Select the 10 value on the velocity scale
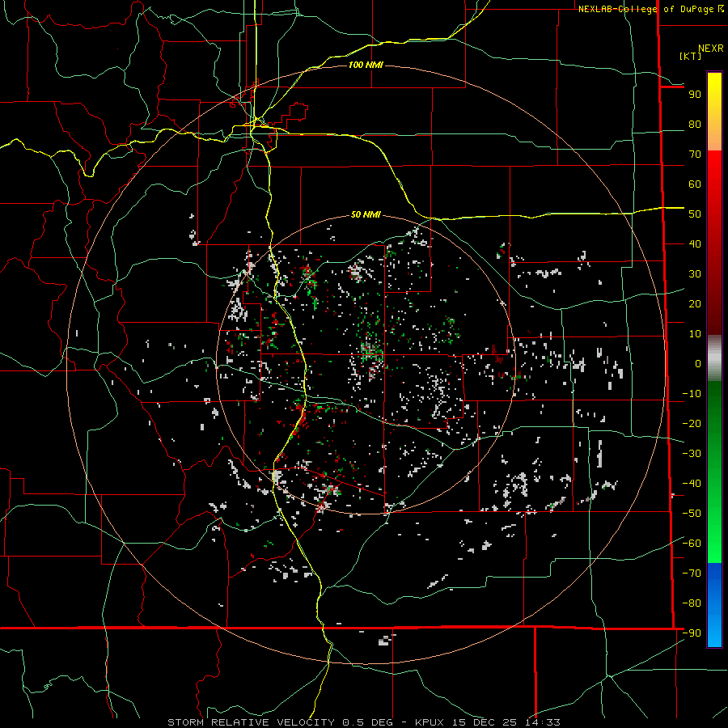Screen dimensions: 728x728 [x=695, y=334]
